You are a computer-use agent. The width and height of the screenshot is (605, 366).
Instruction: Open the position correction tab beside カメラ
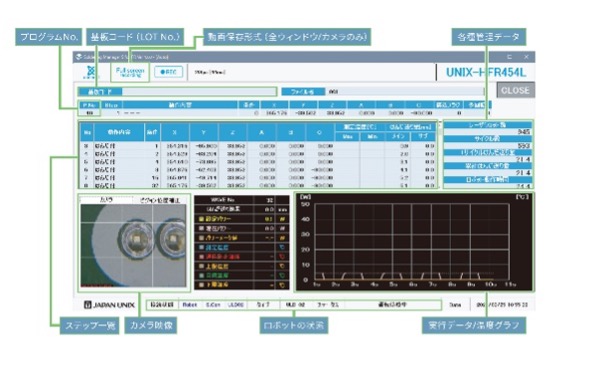coord(160,200)
